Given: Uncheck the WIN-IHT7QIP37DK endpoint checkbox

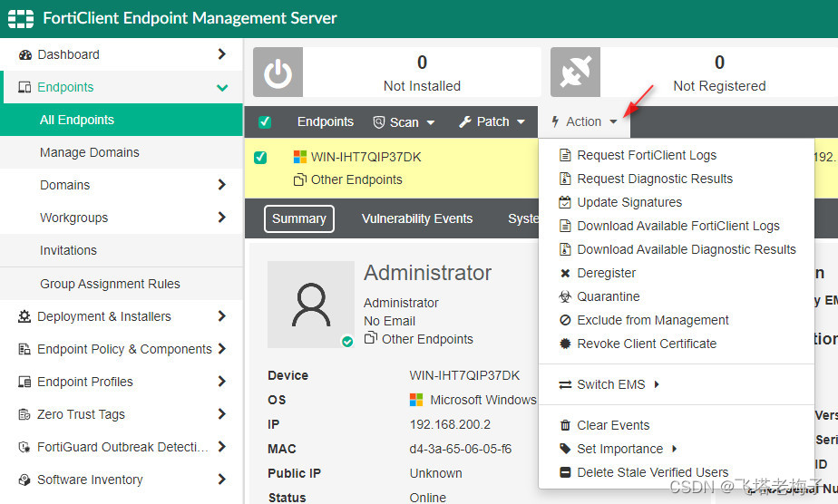Looking at the screenshot, I should [260, 158].
